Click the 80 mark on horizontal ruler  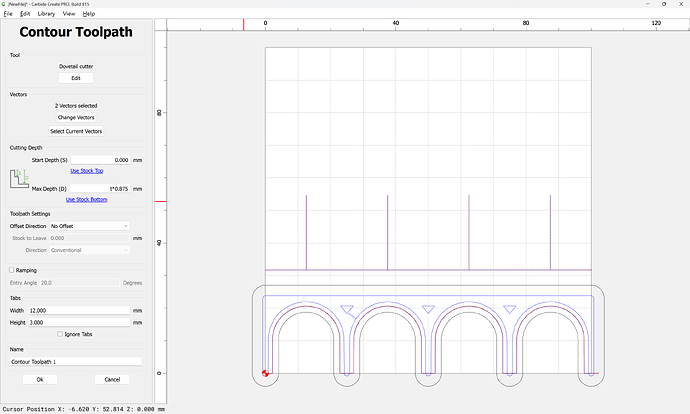click(x=526, y=23)
